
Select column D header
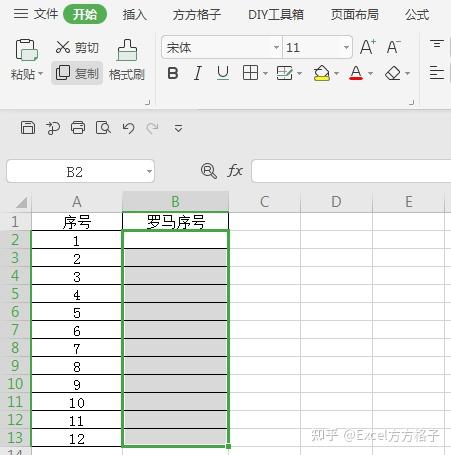[x=336, y=202]
